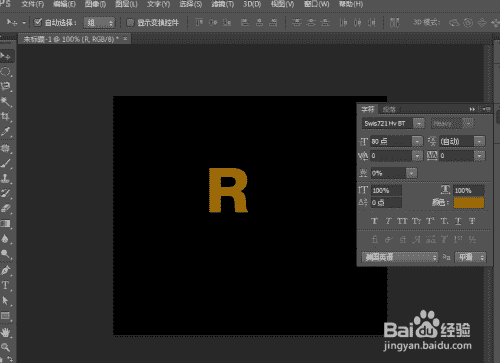Open the 编辑(E) menu

(x=64, y=4)
